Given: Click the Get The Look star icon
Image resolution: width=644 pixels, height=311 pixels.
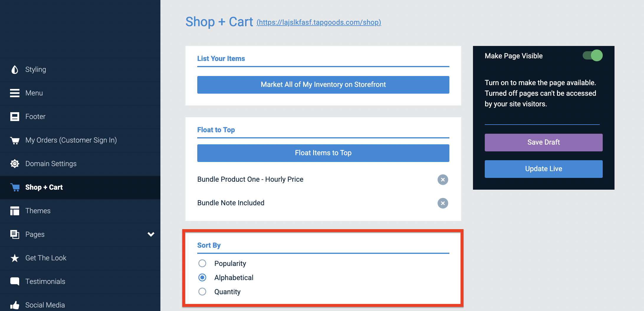Looking at the screenshot, I should 14,258.
